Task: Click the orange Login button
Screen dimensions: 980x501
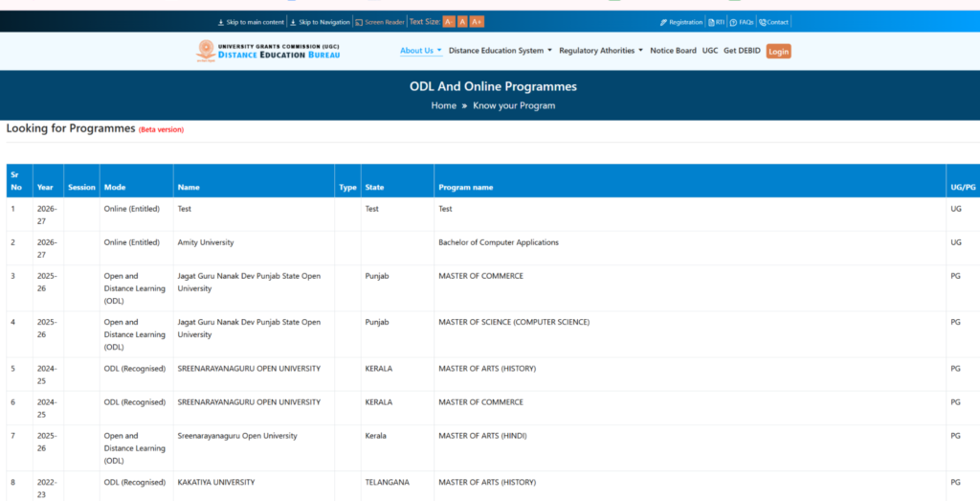Action: [779, 52]
